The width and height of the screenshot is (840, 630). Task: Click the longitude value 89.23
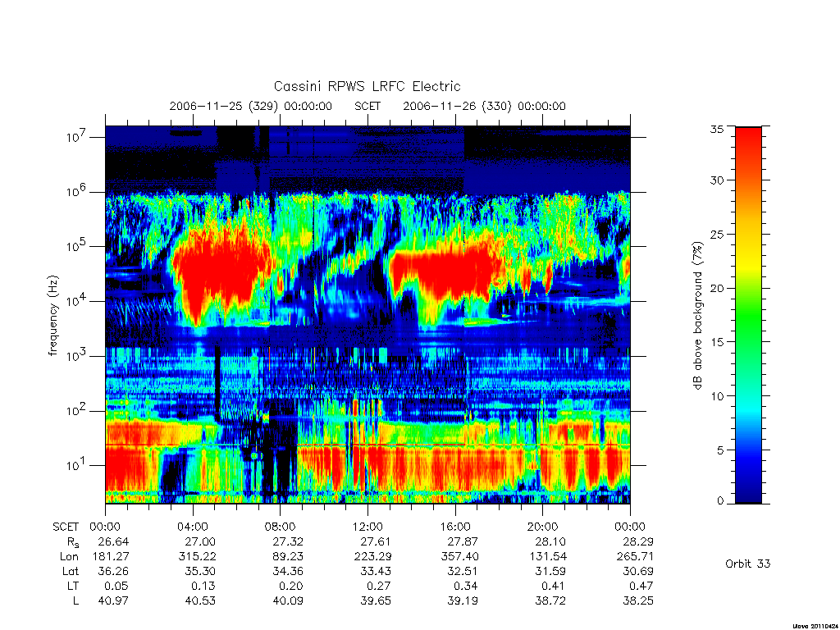288,556
